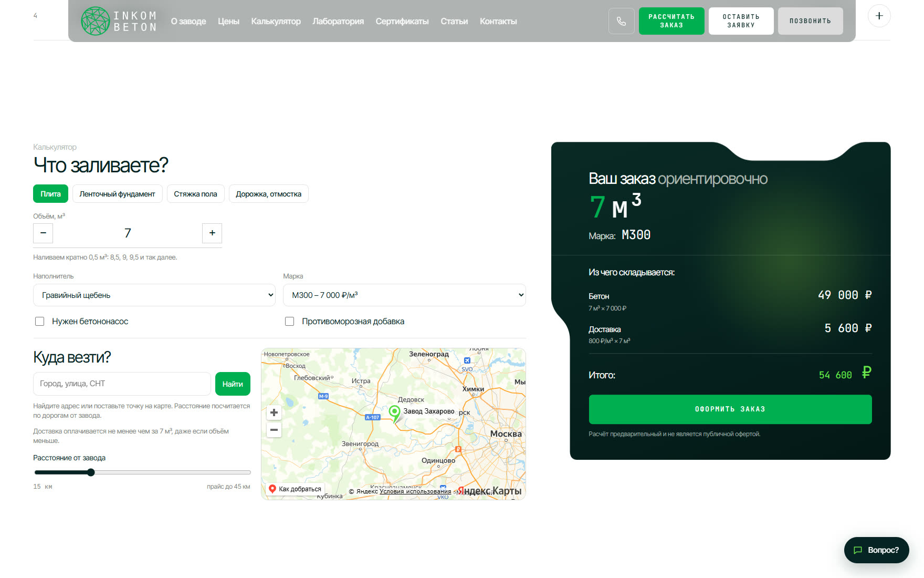Viewport: 924px width, 578px height.
Task: Select the Стяжка пола option
Action: pyautogui.click(x=195, y=194)
